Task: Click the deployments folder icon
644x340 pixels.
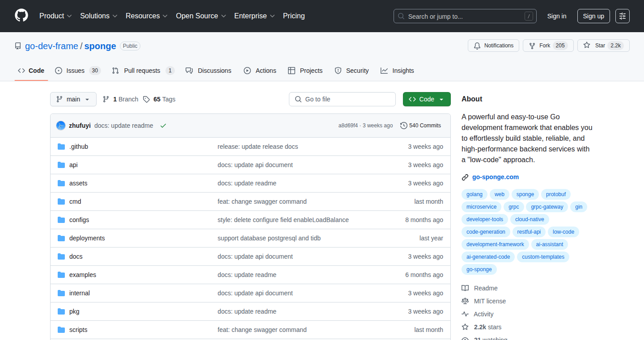Action: pos(61,238)
